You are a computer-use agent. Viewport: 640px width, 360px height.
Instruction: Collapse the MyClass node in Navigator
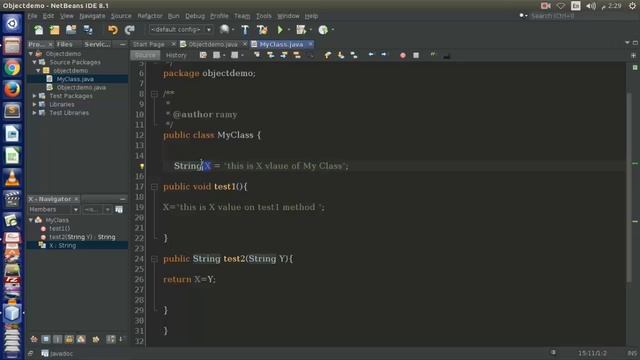pos(31,220)
